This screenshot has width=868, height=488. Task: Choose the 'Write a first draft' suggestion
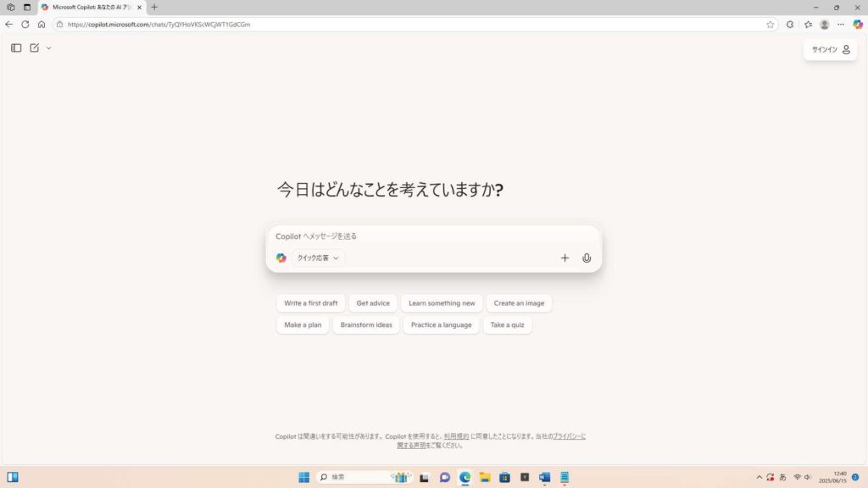click(310, 303)
